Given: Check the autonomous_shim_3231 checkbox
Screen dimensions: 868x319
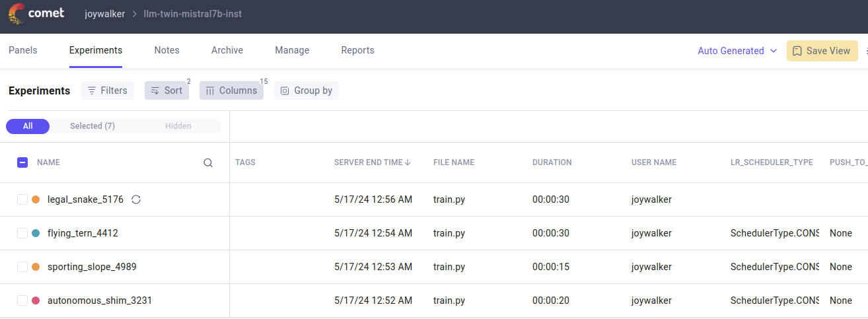Looking at the screenshot, I should pos(22,301).
